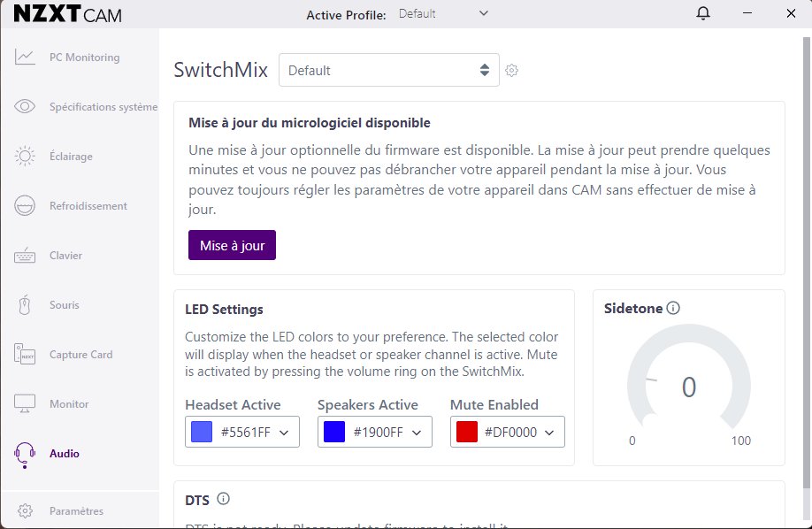Screen dimensions: 812x529
Task: Open notifications with the bell icon
Action: pyautogui.click(x=703, y=13)
